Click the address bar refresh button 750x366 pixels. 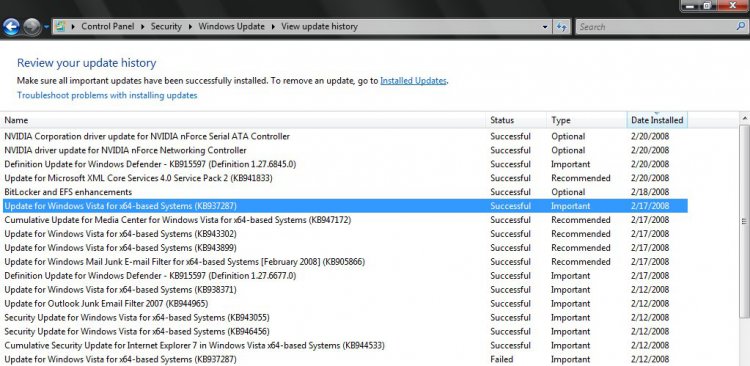562,27
